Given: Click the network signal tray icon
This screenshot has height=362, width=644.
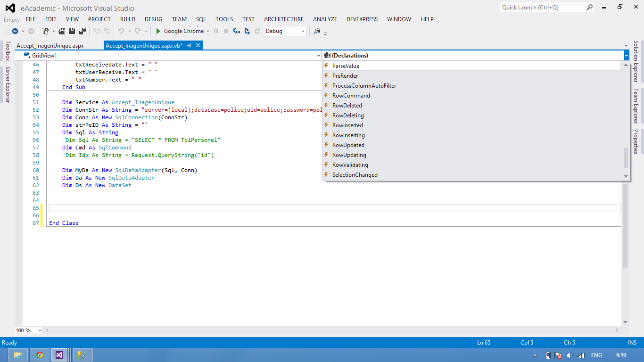Looking at the screenshot, I should (581, 355).
